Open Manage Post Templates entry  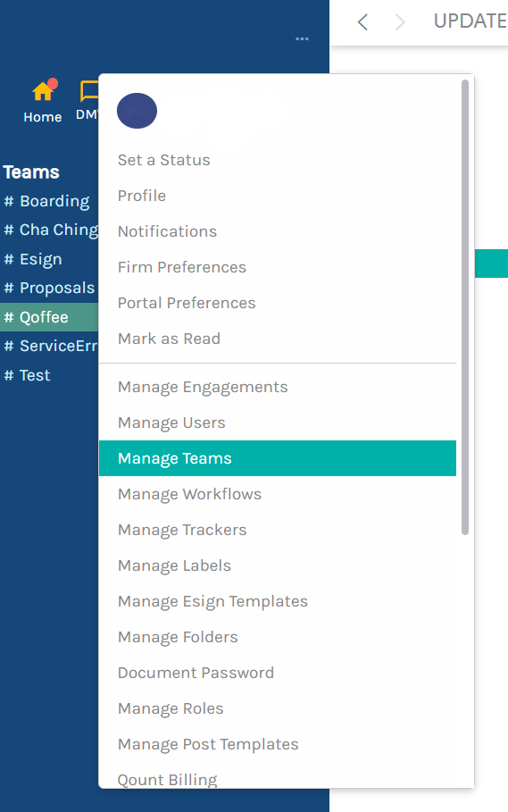click(x=208, y=744)
